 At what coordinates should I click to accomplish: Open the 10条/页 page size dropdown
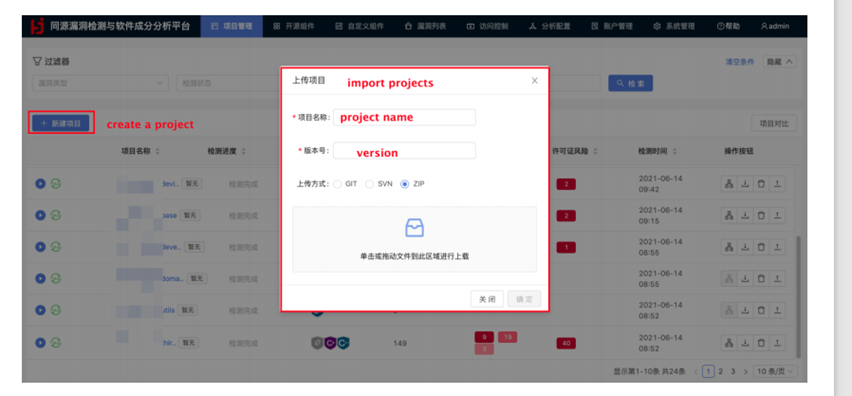click(776, 372)
